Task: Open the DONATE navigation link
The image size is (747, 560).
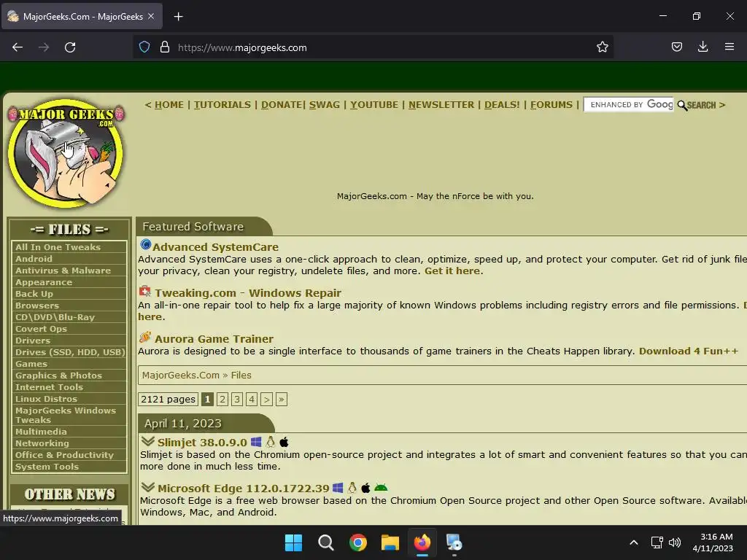Action: (282, 105)
